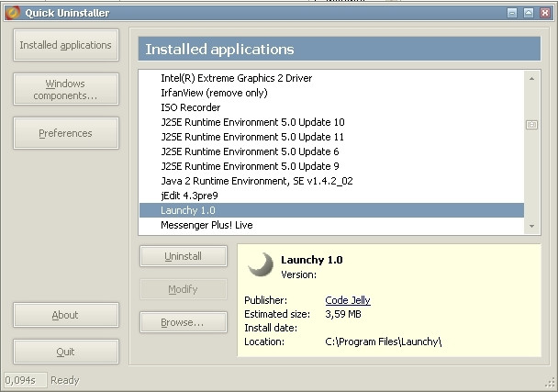The width and height of the screenshot is (558, 392).
Task: Click the window resize grip corner
Action: [550, 384]
